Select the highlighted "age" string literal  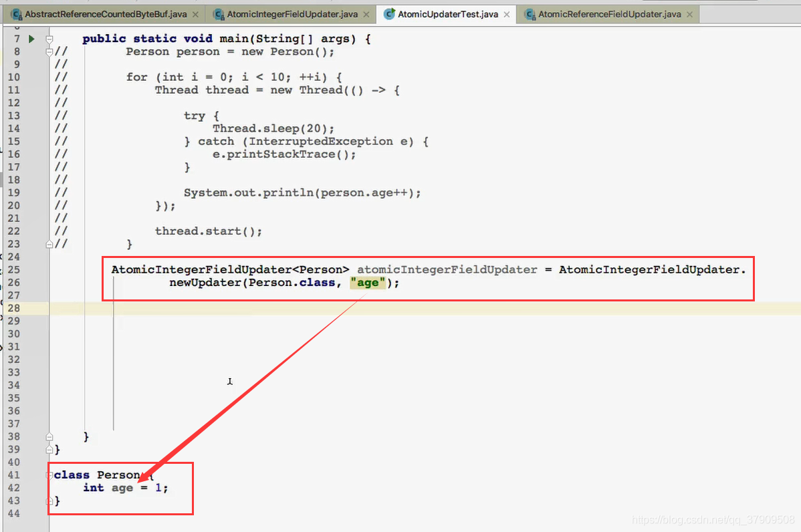(x=367, y=282)
